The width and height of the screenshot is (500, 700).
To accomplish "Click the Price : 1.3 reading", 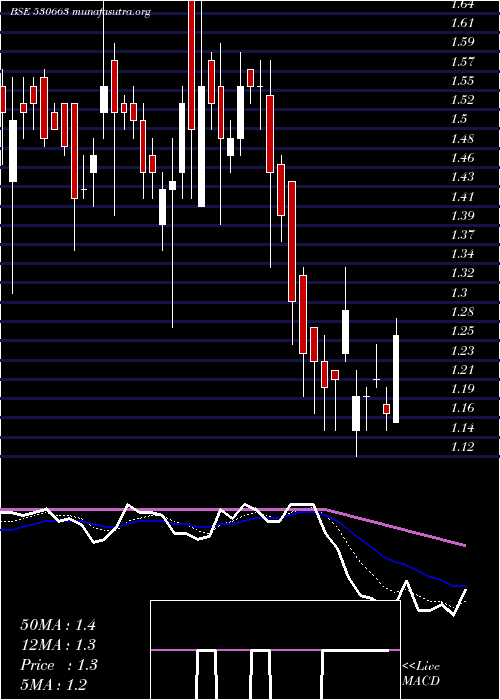I will tap(59, 665).
